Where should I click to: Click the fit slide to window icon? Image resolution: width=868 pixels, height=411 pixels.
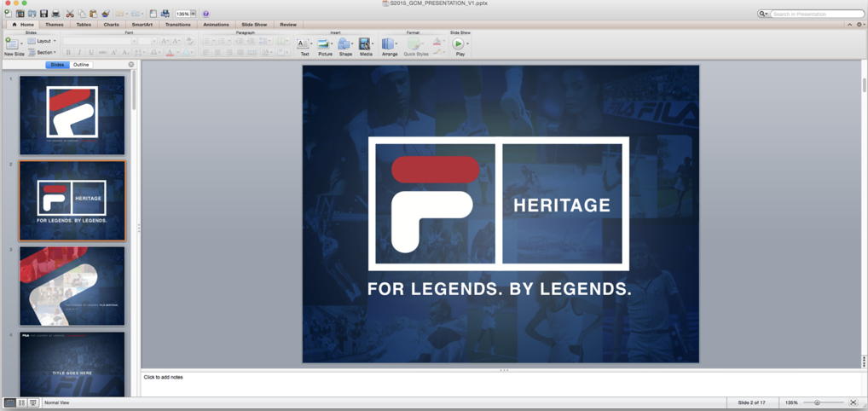point(853,402)
